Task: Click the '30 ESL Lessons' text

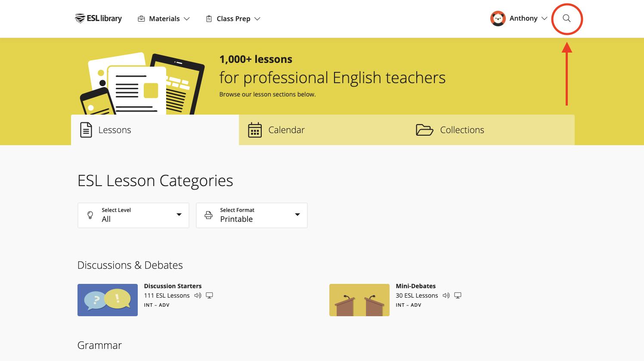Action: coord(417,296)
